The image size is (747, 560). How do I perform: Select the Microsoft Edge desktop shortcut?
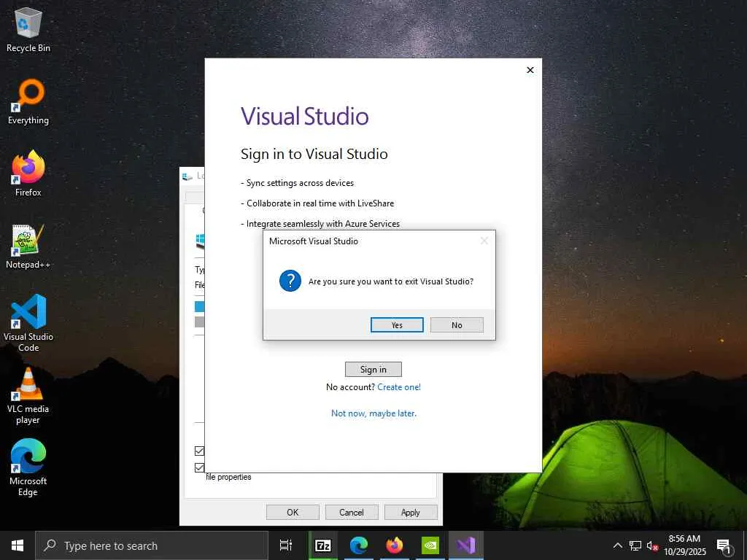click(x=28, y=467)
